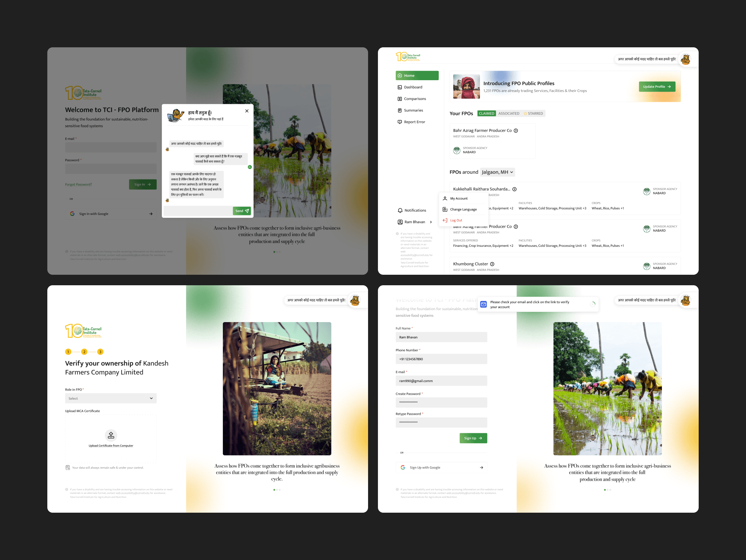
Task: Open the Forgot Password? link
Action: [79, 184]
